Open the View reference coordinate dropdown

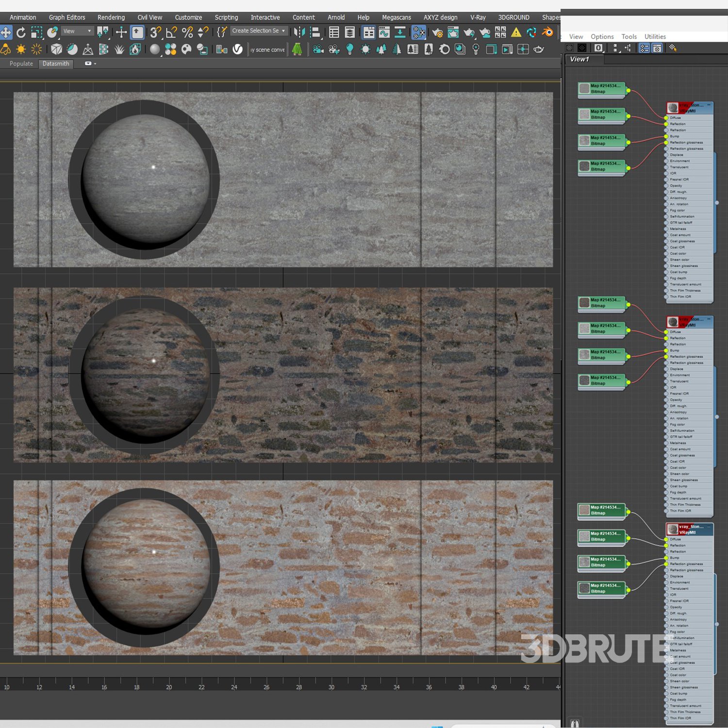(x=77, y=31)
